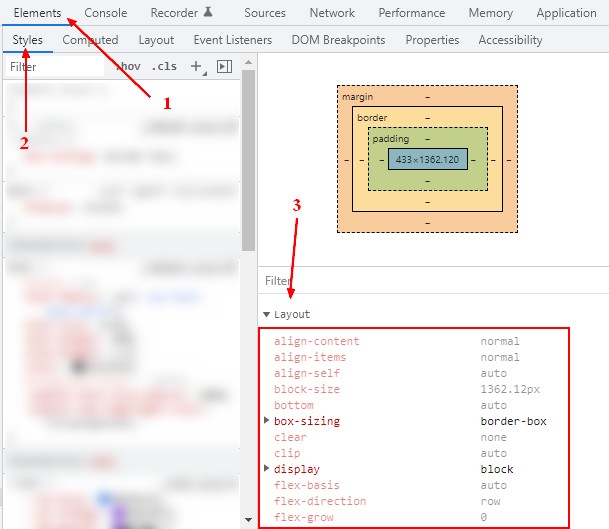Screen dimensions: 609x529
Task: Toggle the :hov element state panel
Action: [x=129, y=67]
